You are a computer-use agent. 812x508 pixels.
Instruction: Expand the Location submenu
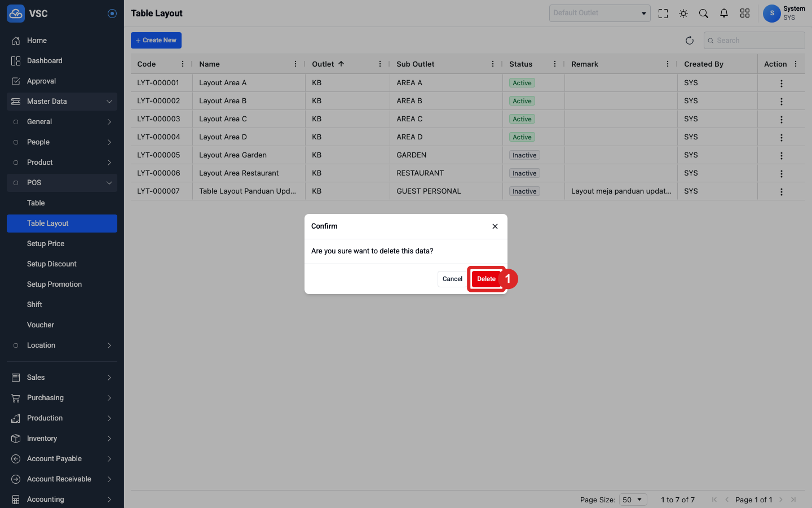[62, 345]
